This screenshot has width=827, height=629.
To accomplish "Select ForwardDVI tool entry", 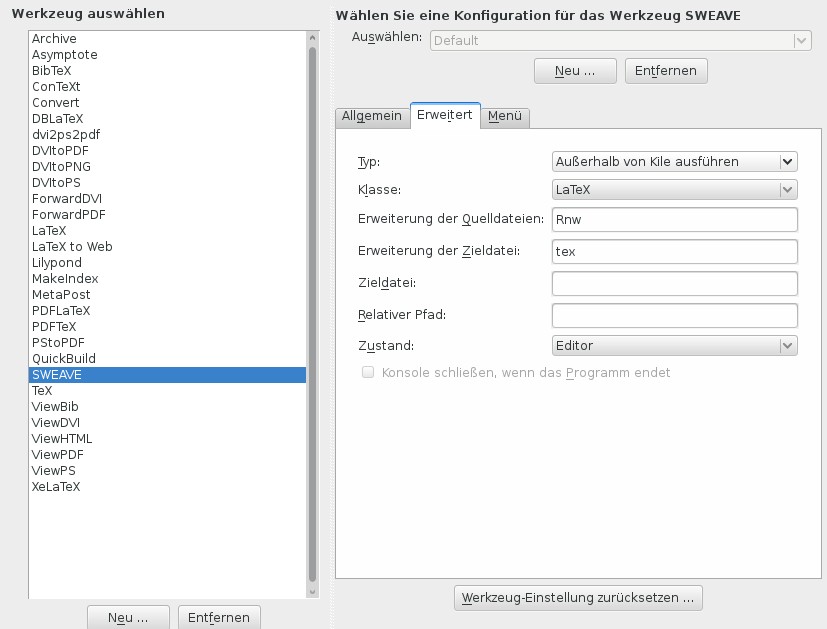I will 167,199.
